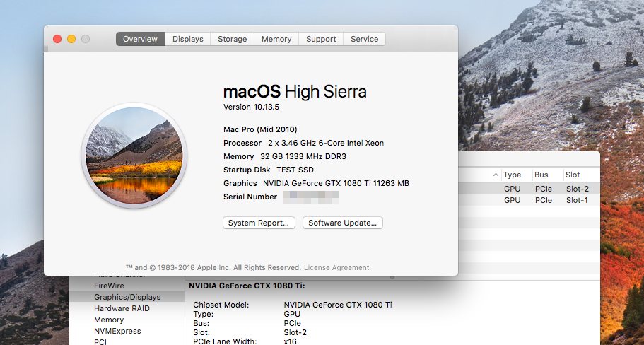Open the License Agreement link
644x345 pixels.
point(336,268)
